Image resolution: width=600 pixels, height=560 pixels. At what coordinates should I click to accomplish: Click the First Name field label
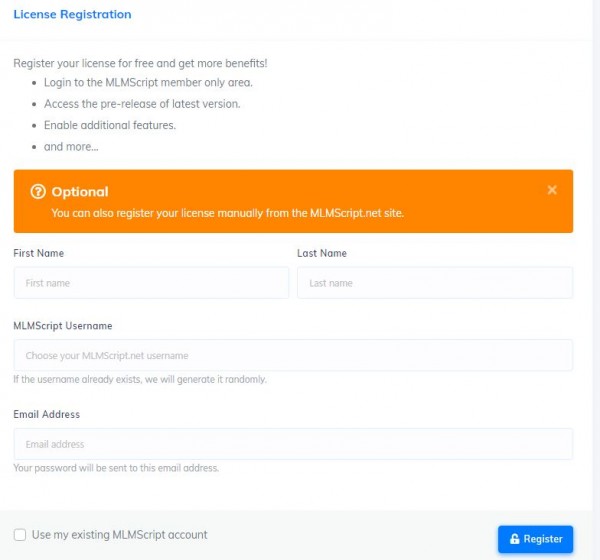click(x=39, y=253)
